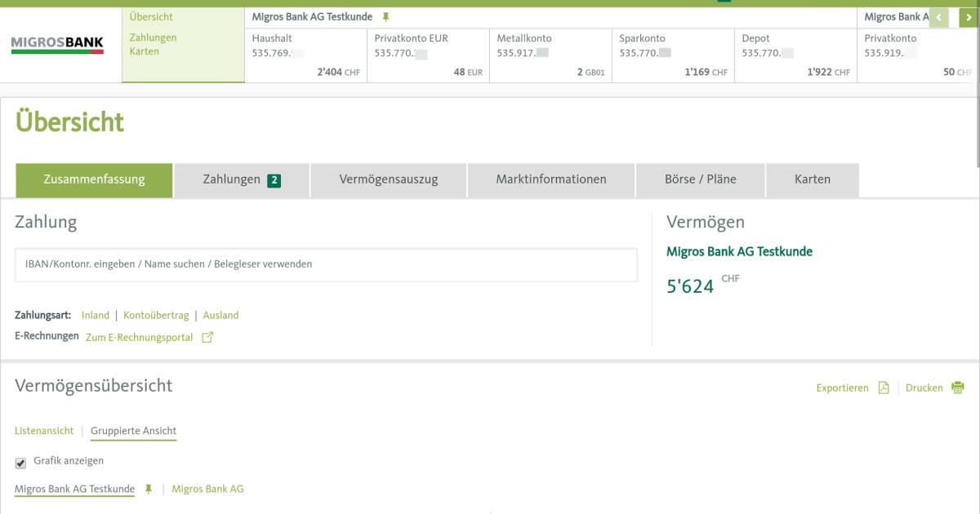Select Inland as Zahlungsart
This screenshot has height=514, width=980.
coord(95,315)
